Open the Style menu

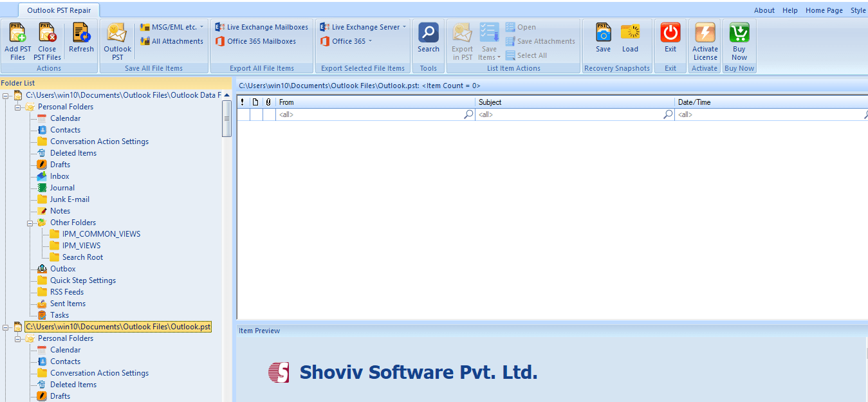tap(858, 10)
